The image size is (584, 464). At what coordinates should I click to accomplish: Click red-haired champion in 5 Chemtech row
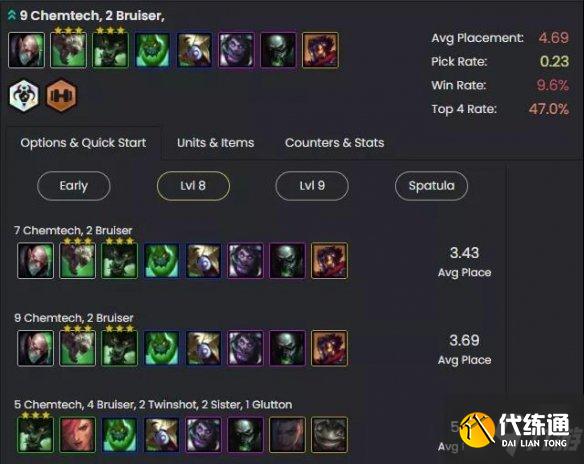pos(77,435)
